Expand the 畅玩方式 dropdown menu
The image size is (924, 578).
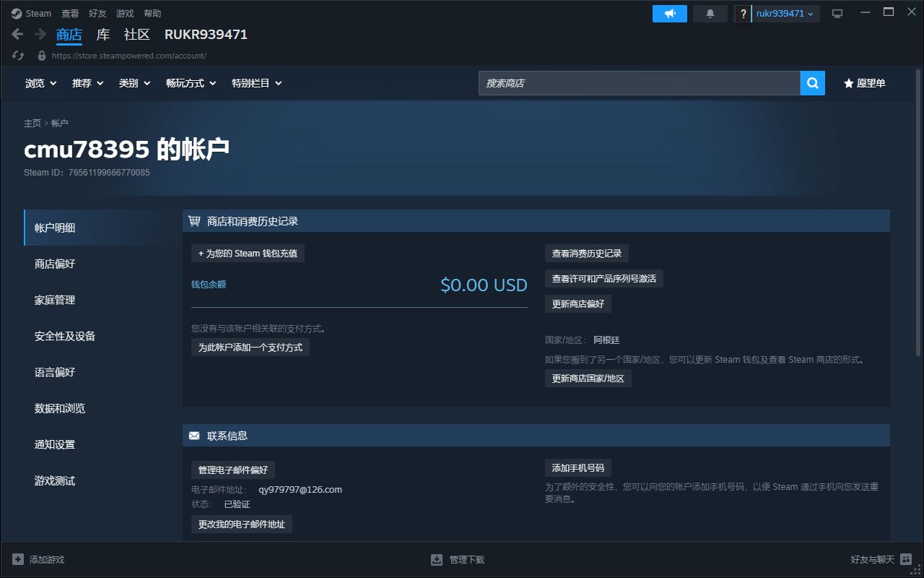pyautogui.click(x=191, y=83)
